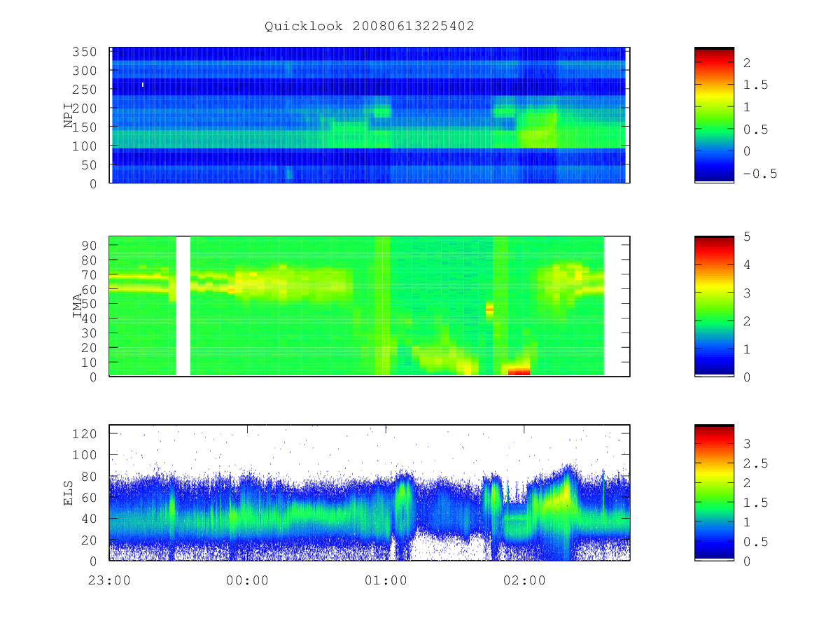Click the 3 label on IMA colorbar
840x630 pixels.
(748, 293)
